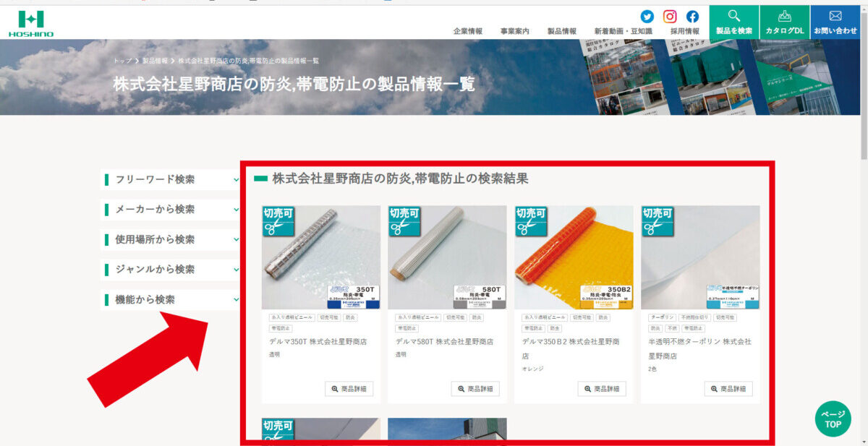Image resolution: width=868 pixels, height=446 pixels.
Task: Open the 企業情報 menu
Action: point(468,31)
